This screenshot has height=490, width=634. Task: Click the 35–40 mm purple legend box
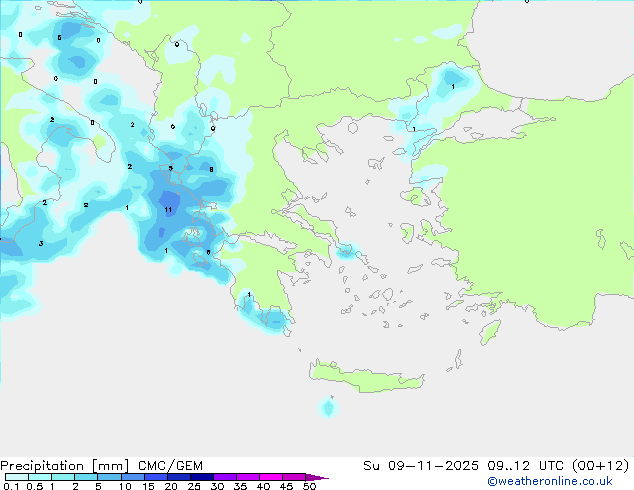point(247,477)
